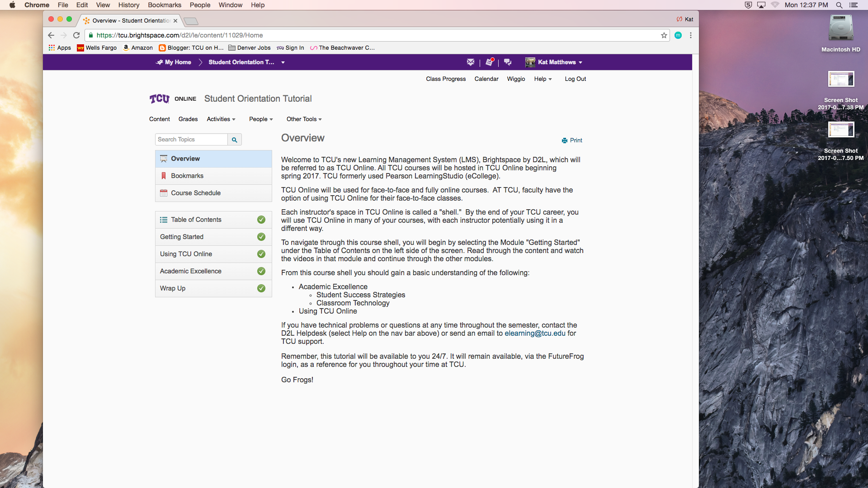The height and width of the screenshot is (488, 868).
Task: Open the Bookmarks menu in the menu bar
Action: [164, 5]
